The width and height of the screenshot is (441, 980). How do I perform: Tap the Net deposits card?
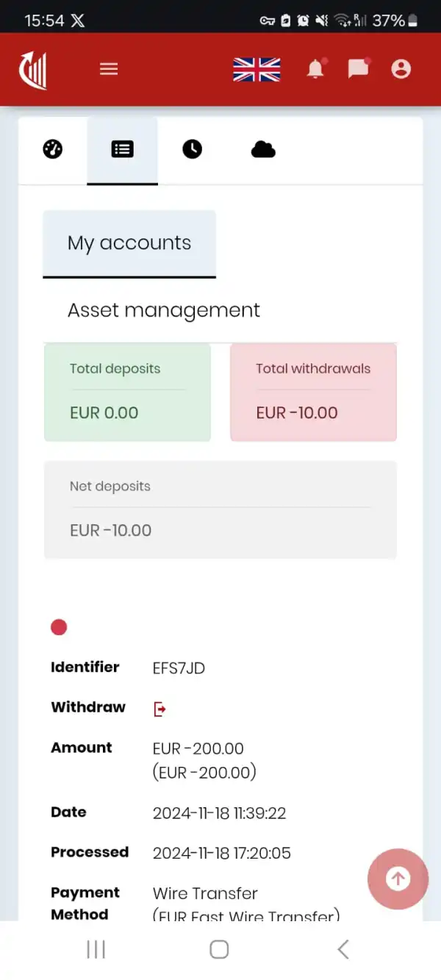click(220, 509)
